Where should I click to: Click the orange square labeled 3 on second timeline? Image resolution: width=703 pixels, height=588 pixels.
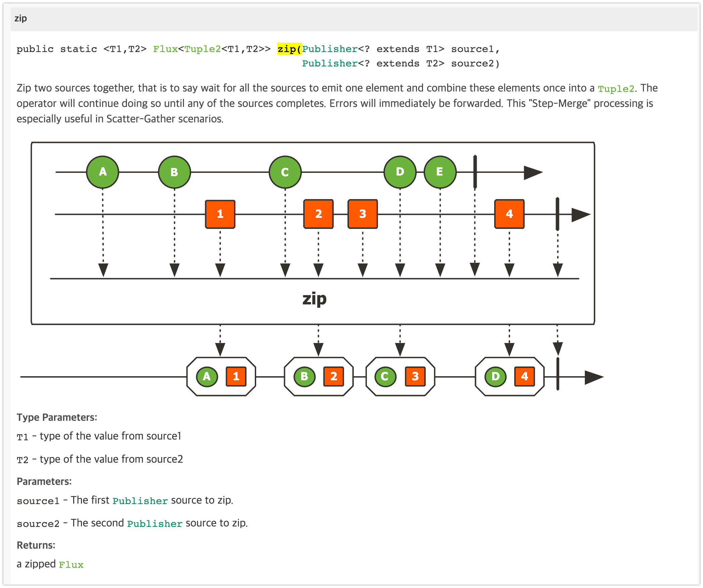pos(363,214)
